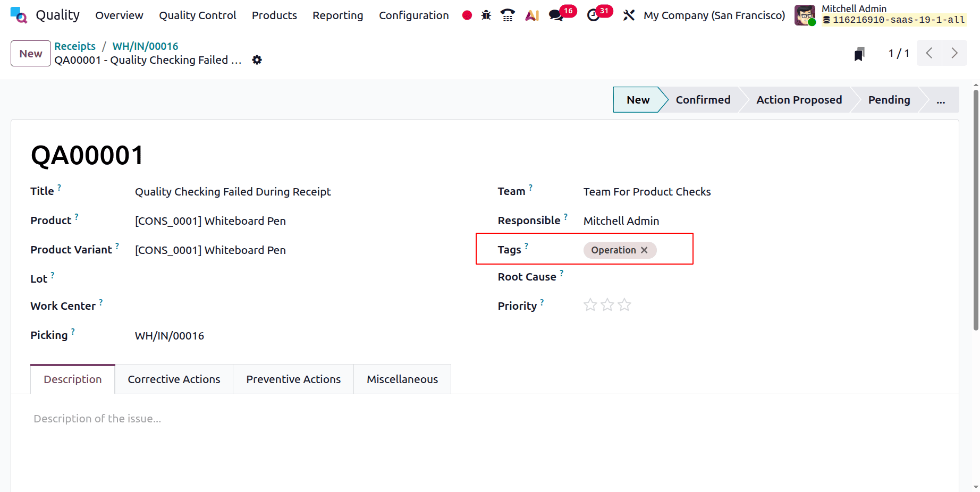Set priority to three stars
The width and height of the screenshot is (980, 492).
point(624,305)
